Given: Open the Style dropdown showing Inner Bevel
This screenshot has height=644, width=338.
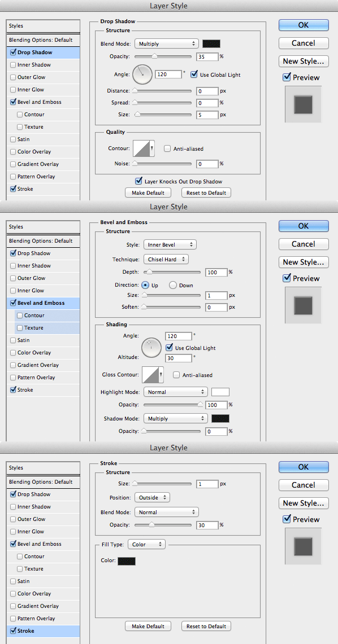Looking at the screenshot, I should [170, 245].
